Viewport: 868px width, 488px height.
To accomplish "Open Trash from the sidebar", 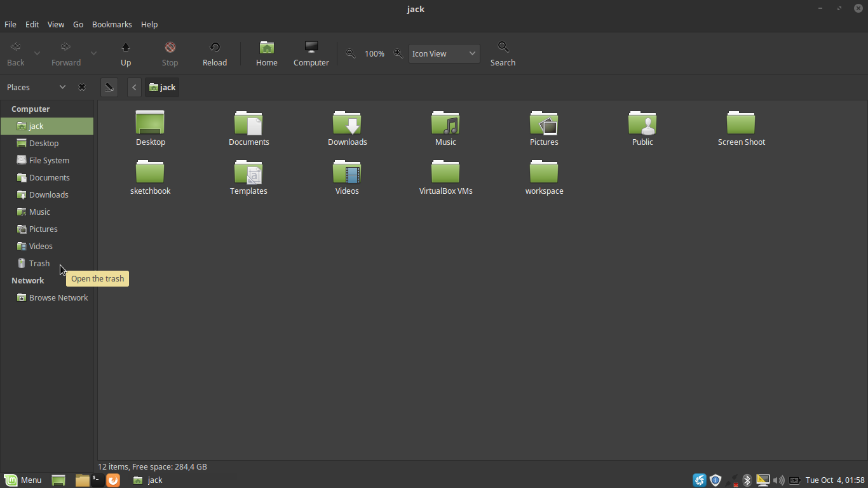I will point(47,263).
